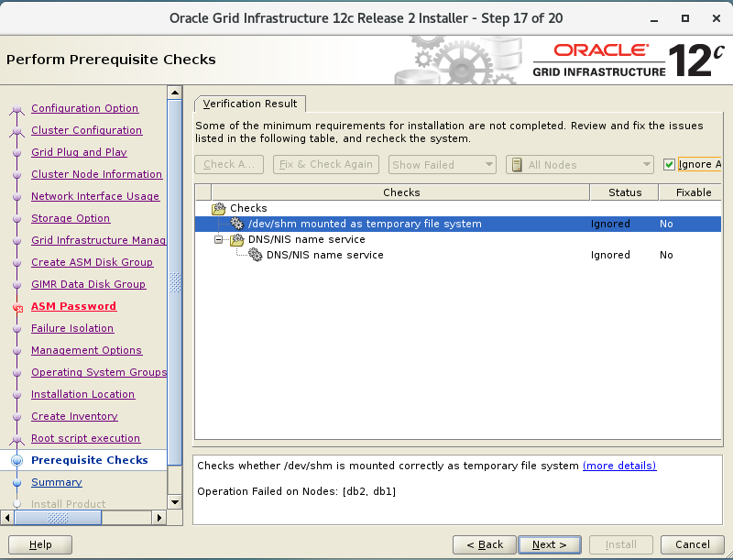733x560 pixels.
Task: Go to Create ASM Disk Group step
Action: pos(93,262)
